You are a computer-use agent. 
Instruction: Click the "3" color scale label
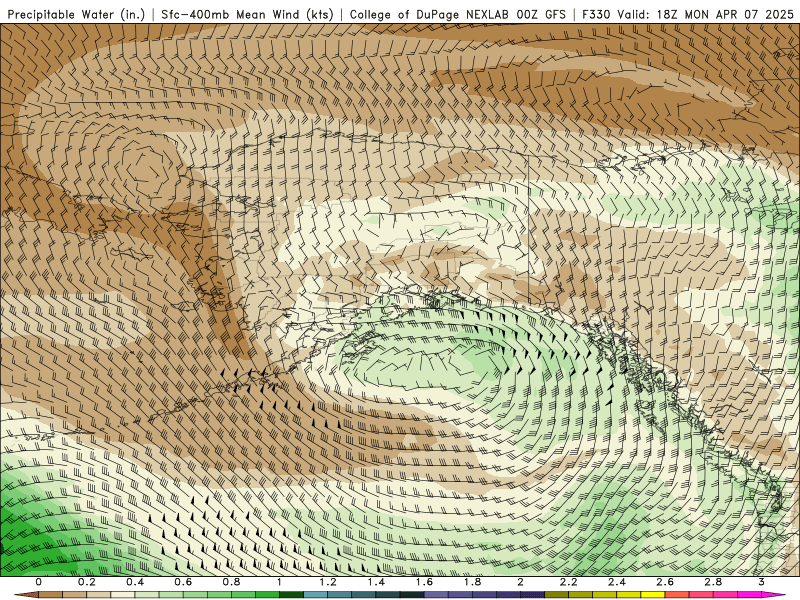(761, 582)
